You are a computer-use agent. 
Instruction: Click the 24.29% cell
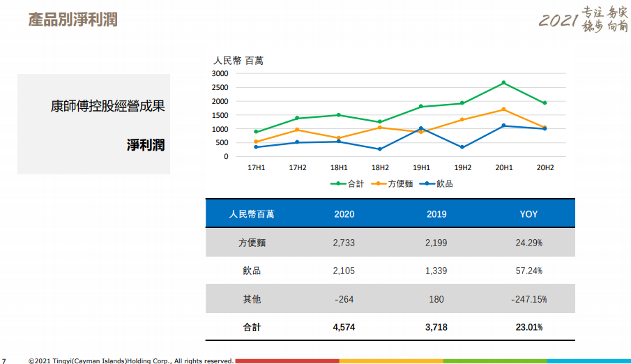pos(529,243)
